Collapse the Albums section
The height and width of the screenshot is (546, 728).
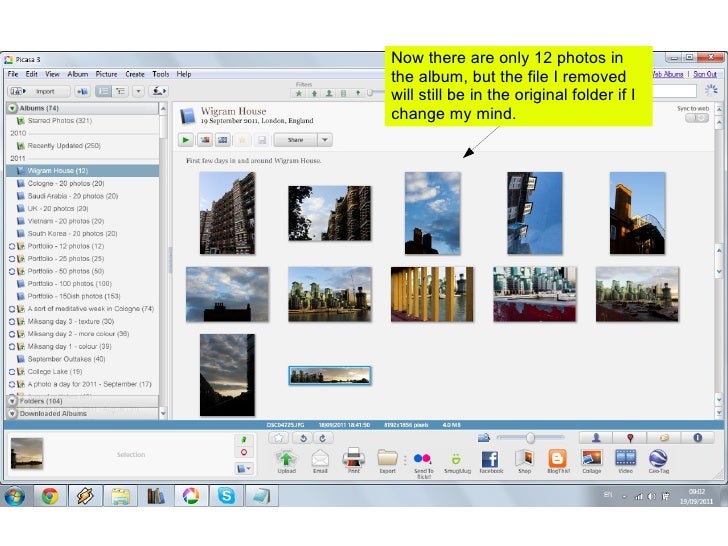[x=12, y=108]
